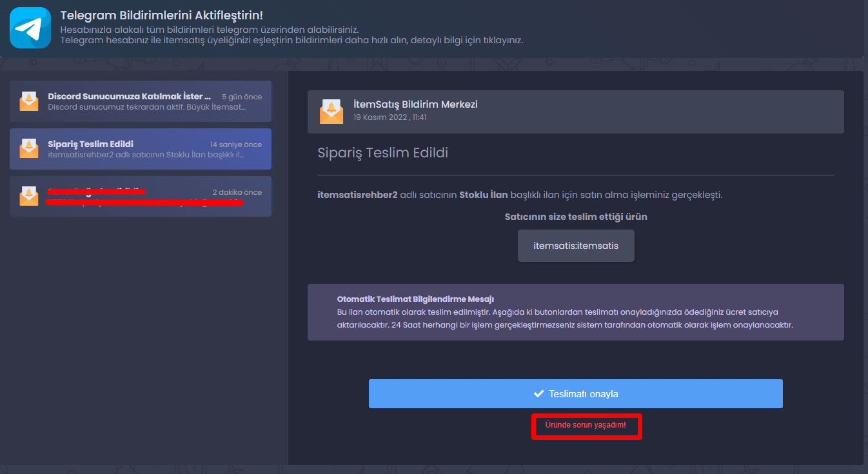Click the Üründe sorun yaşadım! link
The width and height of the screenshot is (868, 474).
(586, 425)
